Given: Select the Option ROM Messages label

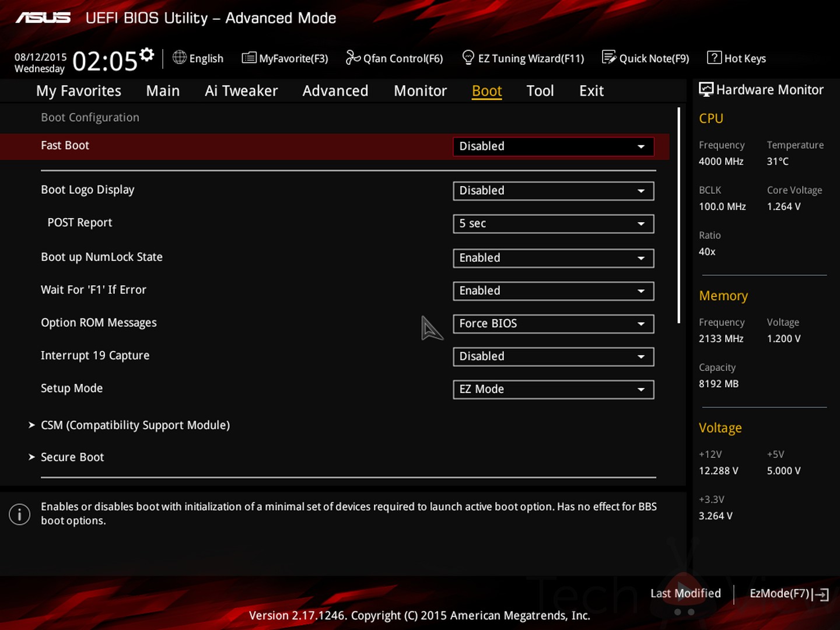Looking at the screenshot, I should [x=99, y=323].
